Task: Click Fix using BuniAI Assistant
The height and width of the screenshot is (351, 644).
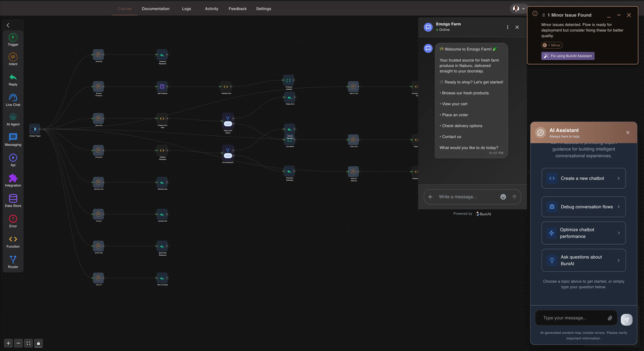Action: (567, 56)
